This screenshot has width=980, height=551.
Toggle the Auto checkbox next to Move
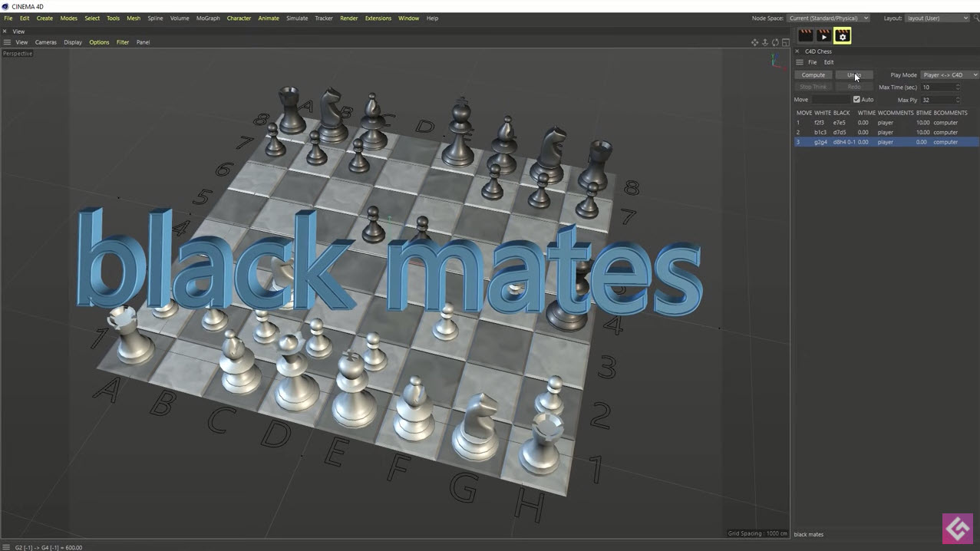pyautogui.click(x=857, y=99)
